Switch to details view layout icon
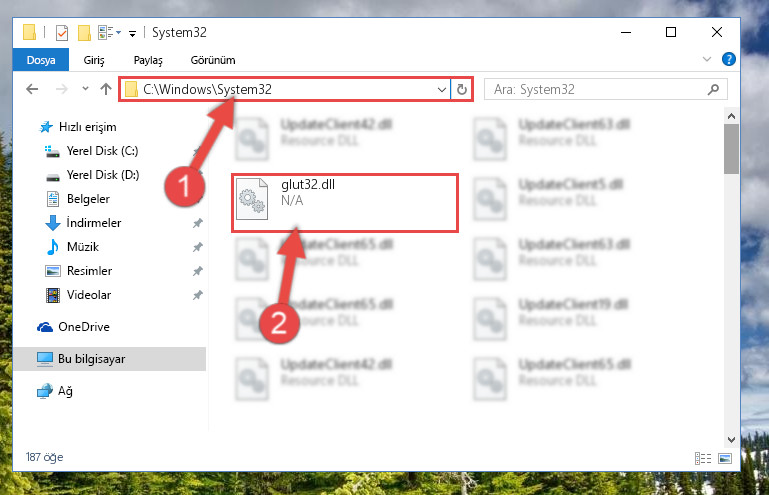The height and width of the screenshot is (495, 769). tap(703, 458)
